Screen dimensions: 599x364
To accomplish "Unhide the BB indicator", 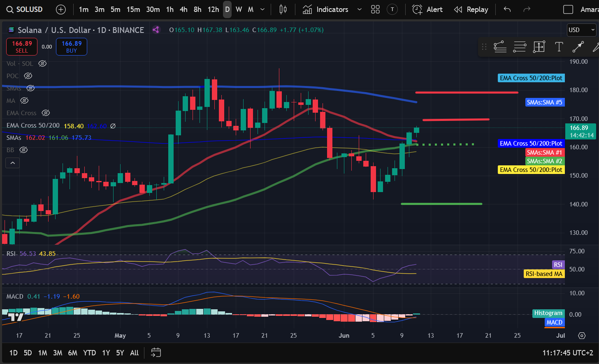I will coord(24,150).
